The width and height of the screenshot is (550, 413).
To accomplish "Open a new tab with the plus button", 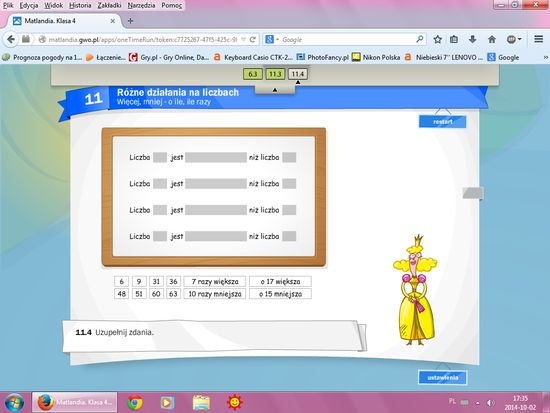I will pos(130,21).
